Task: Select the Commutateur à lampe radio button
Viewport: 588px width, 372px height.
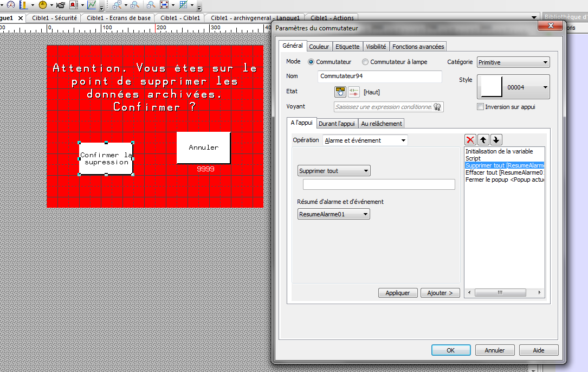Action: [x=365, y=62]
